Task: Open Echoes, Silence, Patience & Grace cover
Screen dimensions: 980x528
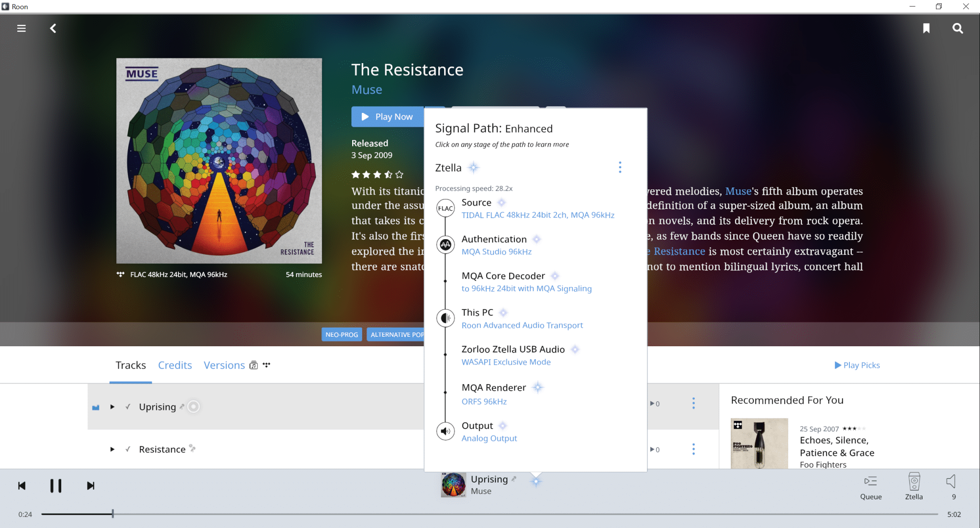Action: pos(759,443)
